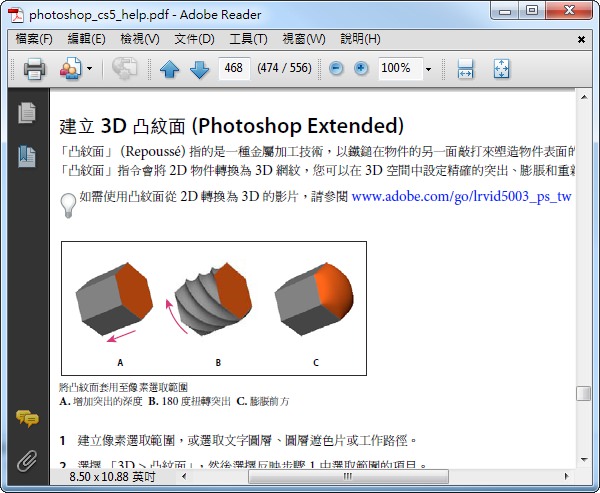Fit one full page icon
The width and height of the screenshot is (600, 493).
point(501,69)
